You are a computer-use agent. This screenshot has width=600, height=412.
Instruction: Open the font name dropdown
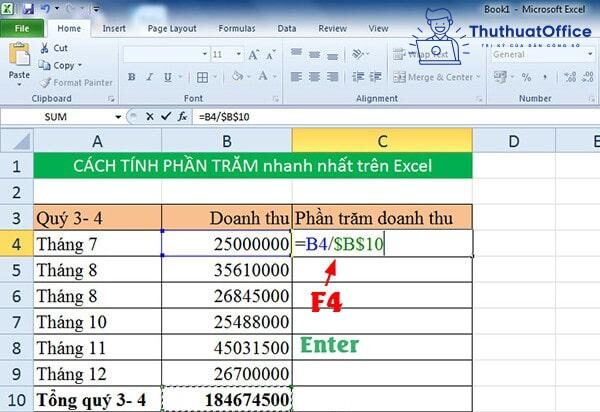point(205,54)
